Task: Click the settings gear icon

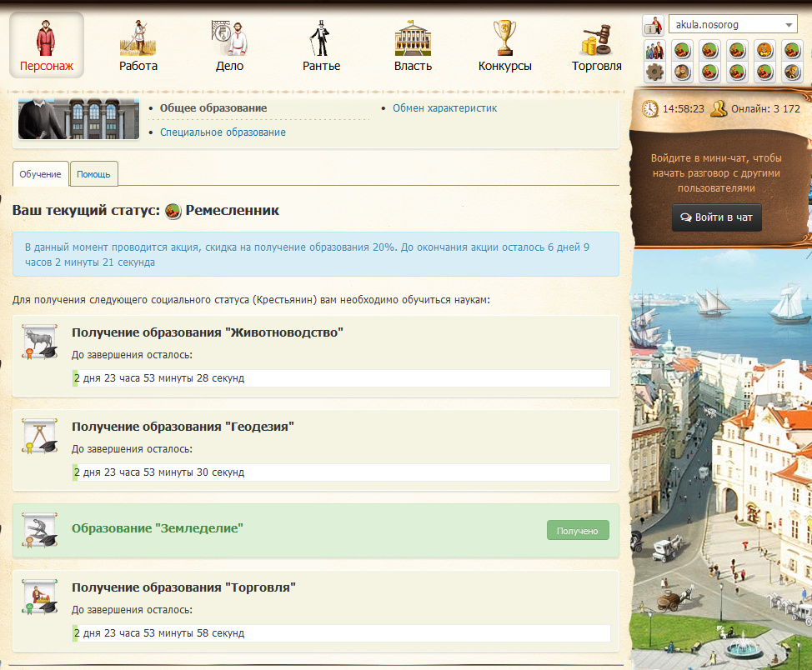Action: [x=654, y=72]
